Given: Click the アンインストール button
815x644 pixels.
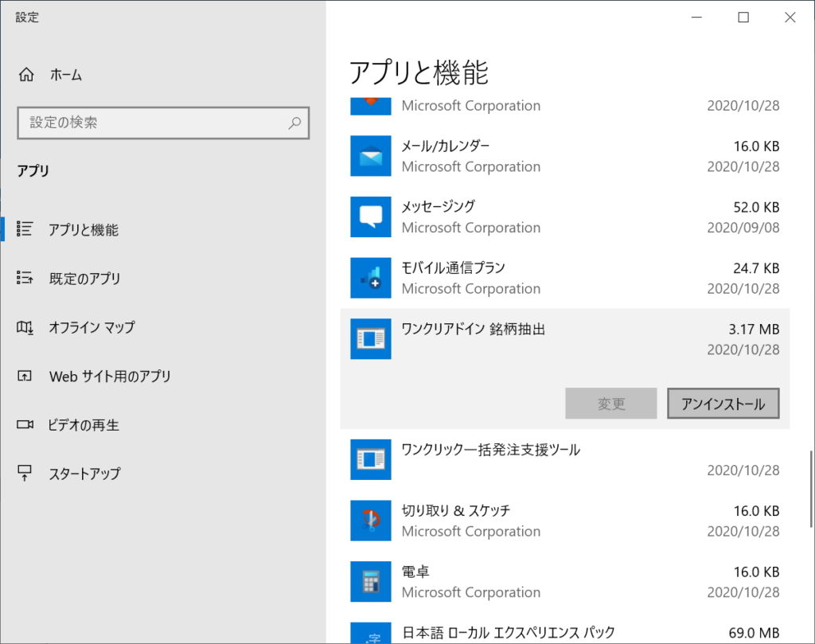Looking at the screenshot, I should (723, 404).
